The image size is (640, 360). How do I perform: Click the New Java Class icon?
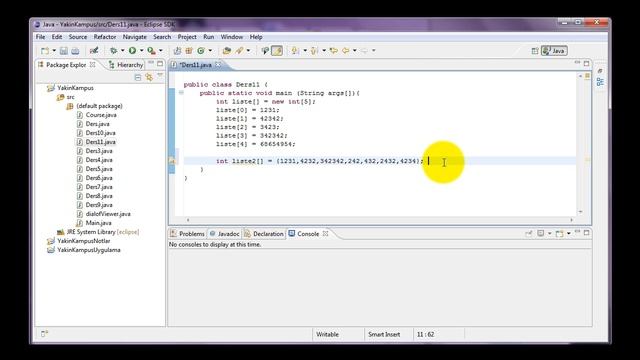201,51
